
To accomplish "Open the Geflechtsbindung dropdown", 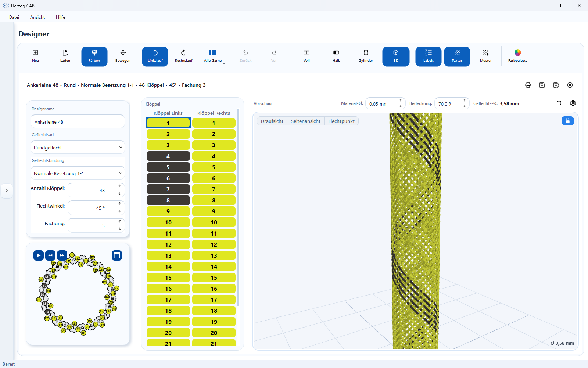I will tap(78, 173).
